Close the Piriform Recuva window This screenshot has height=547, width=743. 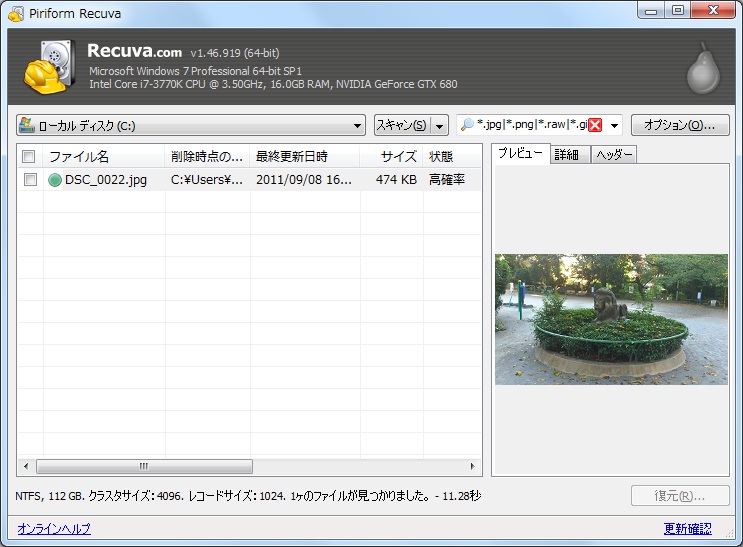click(x=713, y=10)
